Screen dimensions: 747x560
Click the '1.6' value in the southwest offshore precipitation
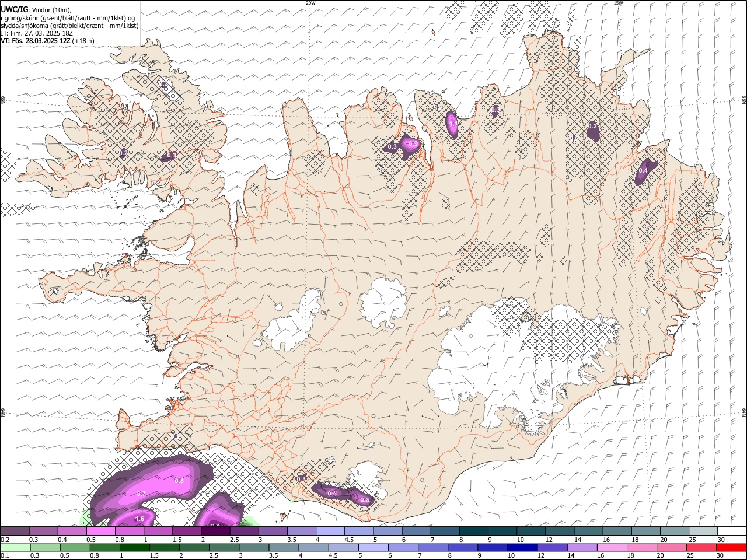pos(139,519)
